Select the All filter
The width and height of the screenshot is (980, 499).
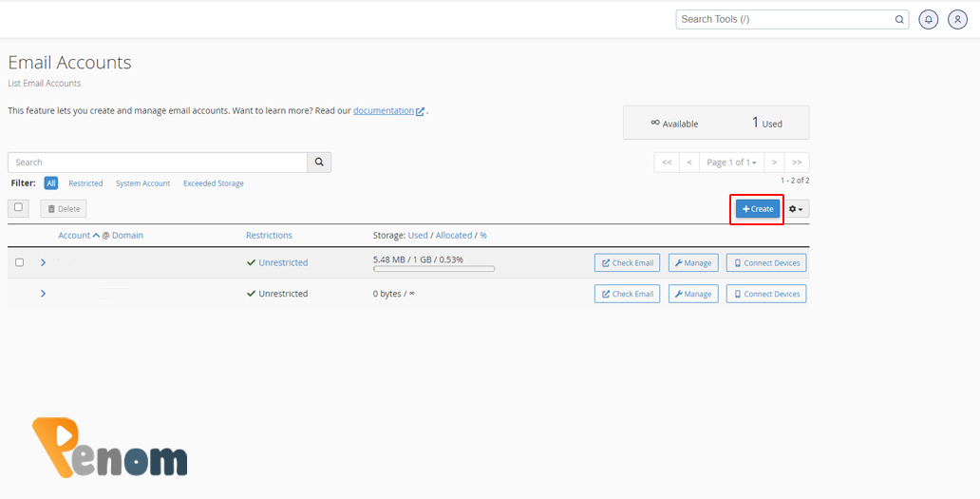tap(51, 183)
